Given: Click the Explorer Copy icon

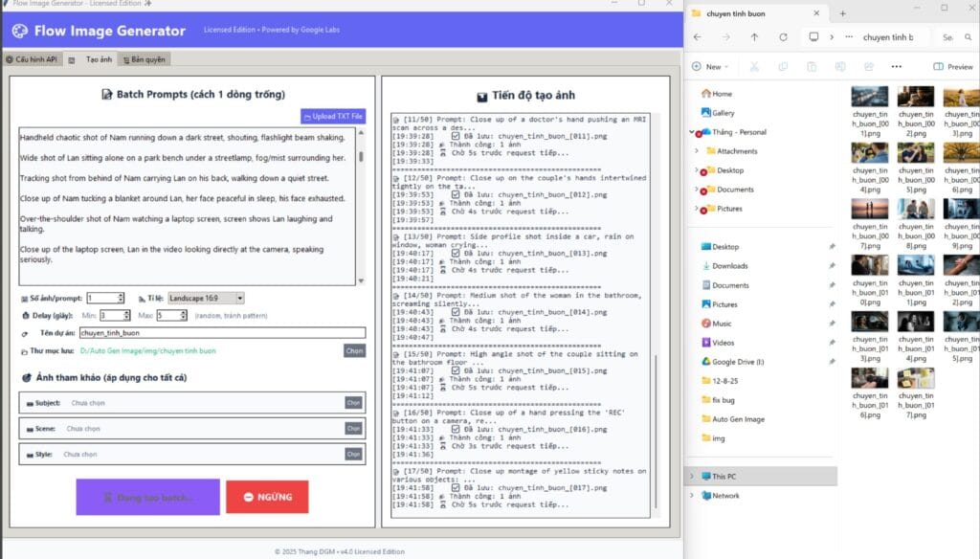Looking at the screenshot, I should 783,66.
